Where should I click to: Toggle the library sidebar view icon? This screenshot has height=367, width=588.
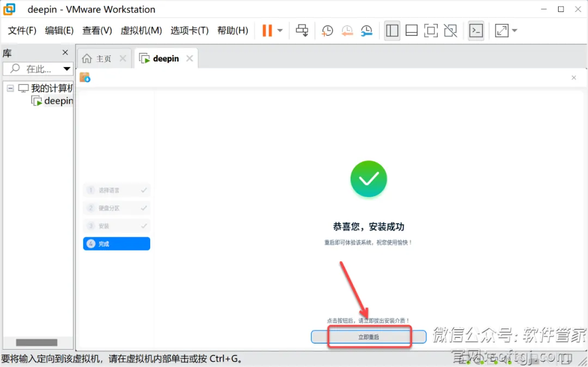coord(392,30)
